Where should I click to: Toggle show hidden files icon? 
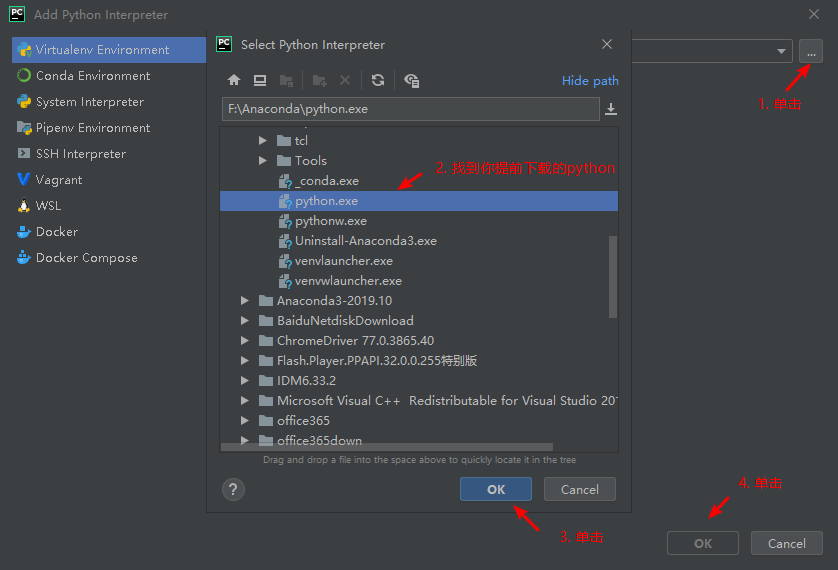[411, 80]
